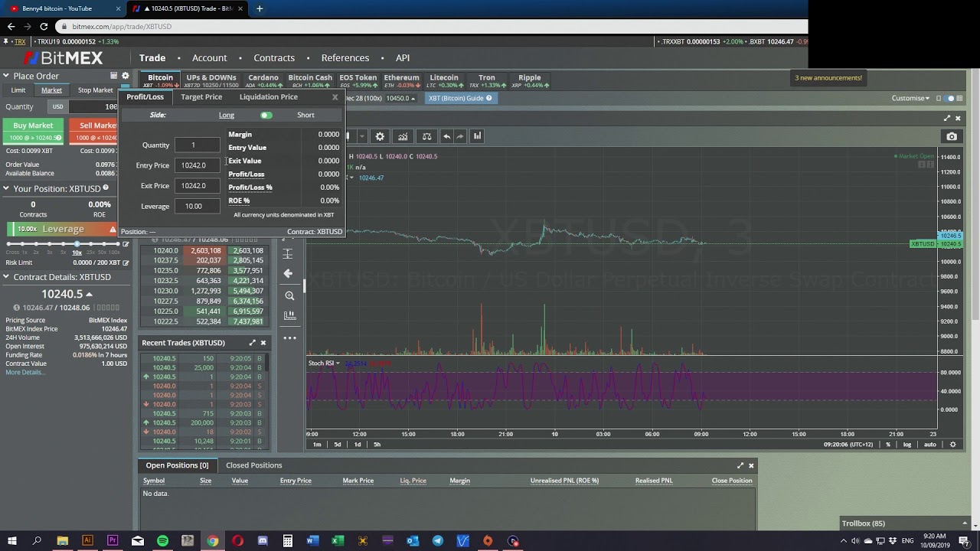Open the XBT (Bitcoin) Guide link
980x551 pixels.
[460, 98]
